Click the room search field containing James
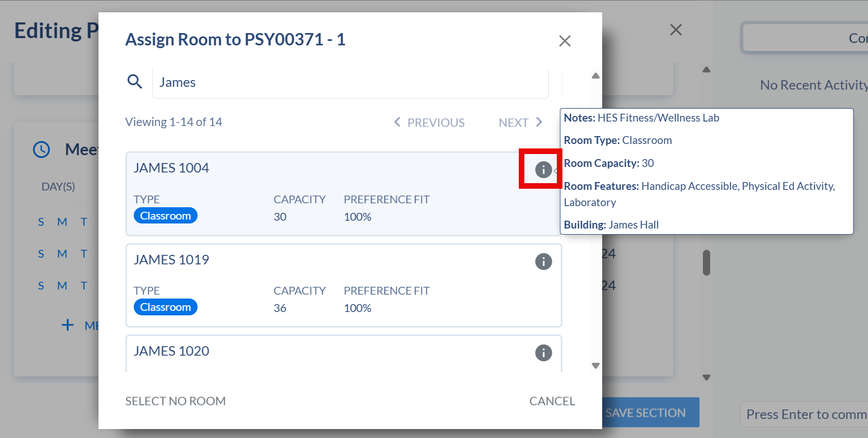This screenshot has height=438, width=868. 350,82
